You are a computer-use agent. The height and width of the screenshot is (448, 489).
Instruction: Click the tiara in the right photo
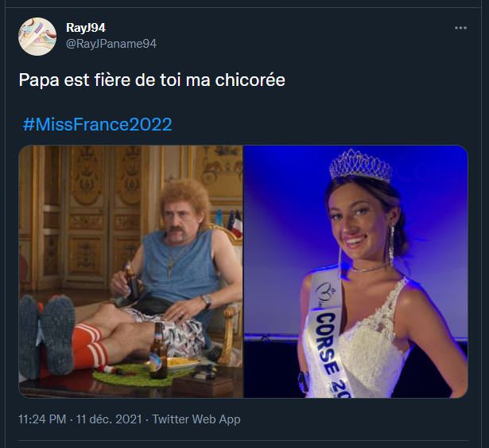click(360, 167)
